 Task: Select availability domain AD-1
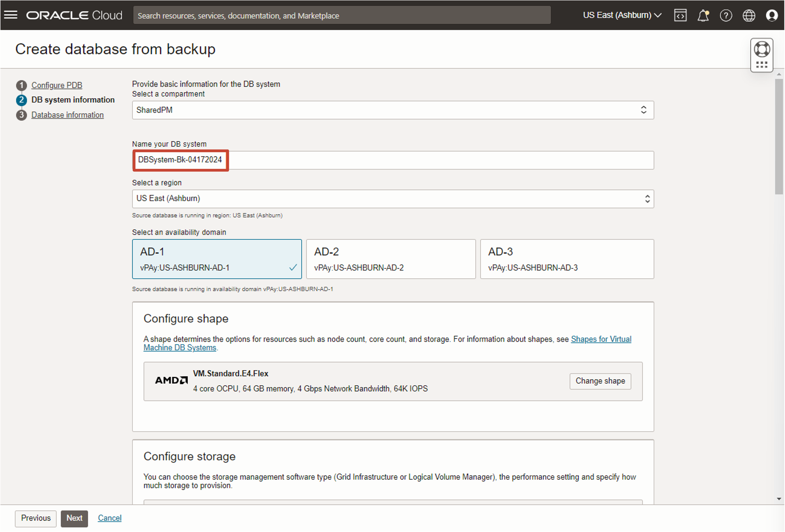click(x=217, y=259)
